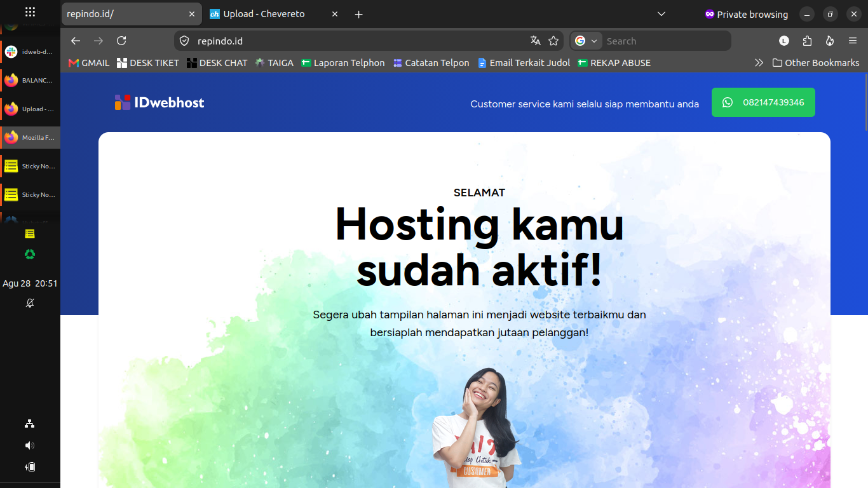868x488 pixels.
Task: Click the 'Segera ubah tampilan halaman' paragraph
Action: tap(480, 323)
